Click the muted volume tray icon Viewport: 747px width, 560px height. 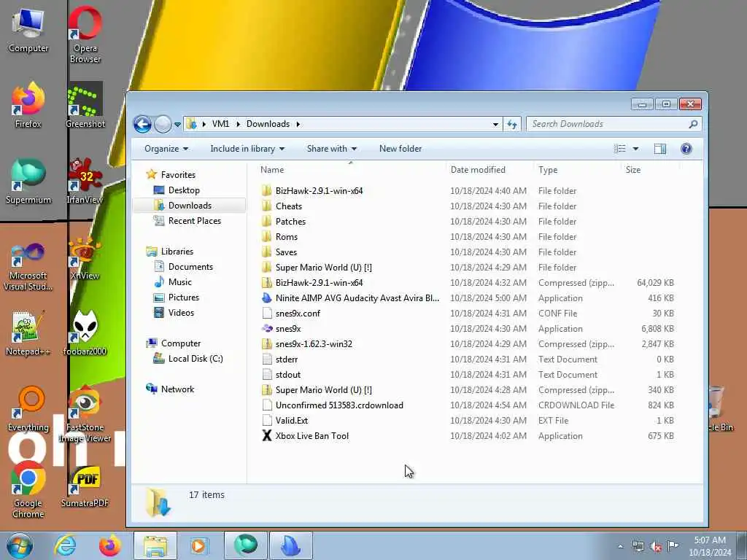click(x=656, y=547)
